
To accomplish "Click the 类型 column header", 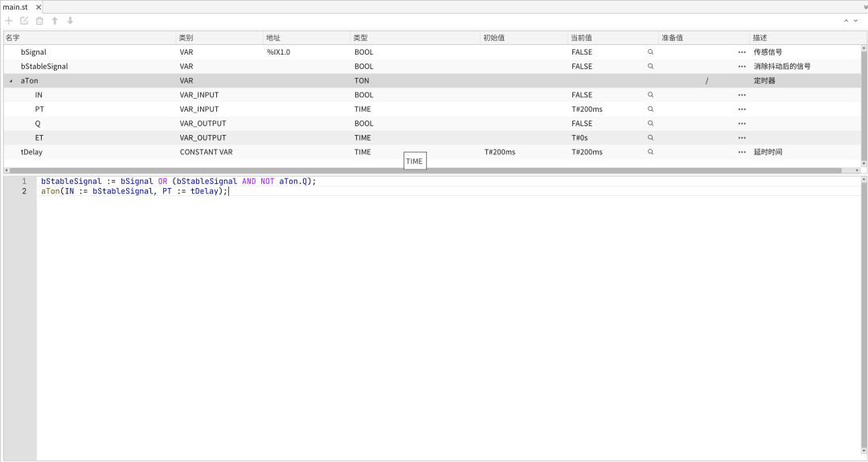I will click(416, 38).
